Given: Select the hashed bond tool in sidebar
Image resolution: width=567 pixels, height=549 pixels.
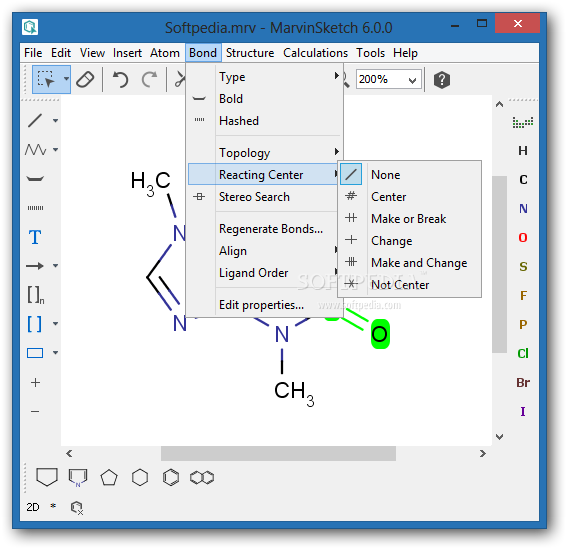Looking at the screenshot, I should click(35, 208).
